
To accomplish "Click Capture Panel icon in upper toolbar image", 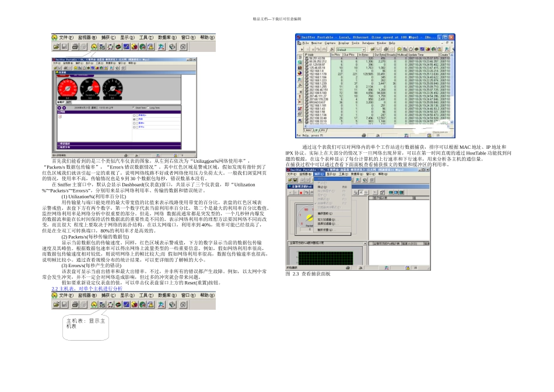I will 162,47.
